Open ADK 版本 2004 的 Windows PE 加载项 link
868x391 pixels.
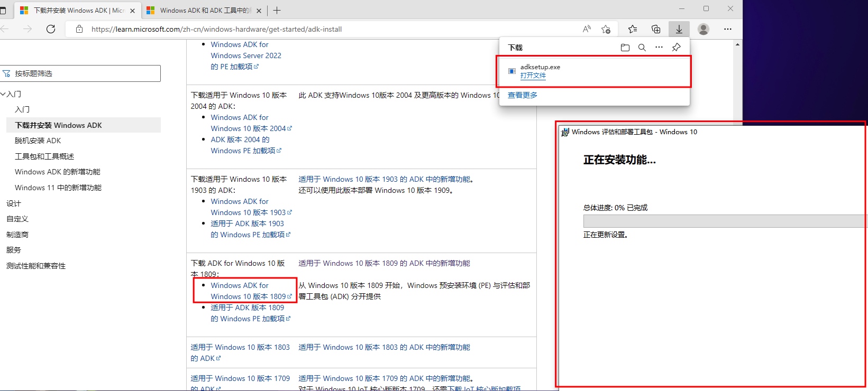(246, 145)
